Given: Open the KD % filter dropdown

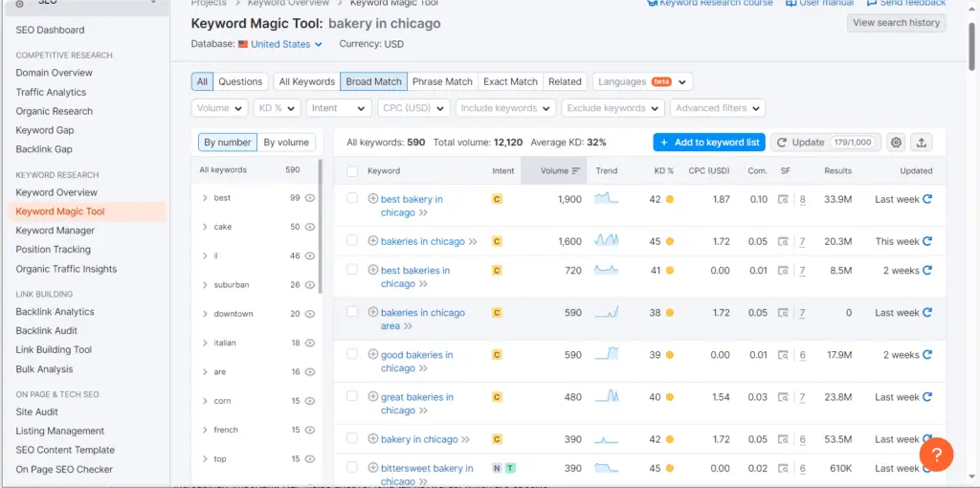Looking at the screenshot, I should point(277,108).
